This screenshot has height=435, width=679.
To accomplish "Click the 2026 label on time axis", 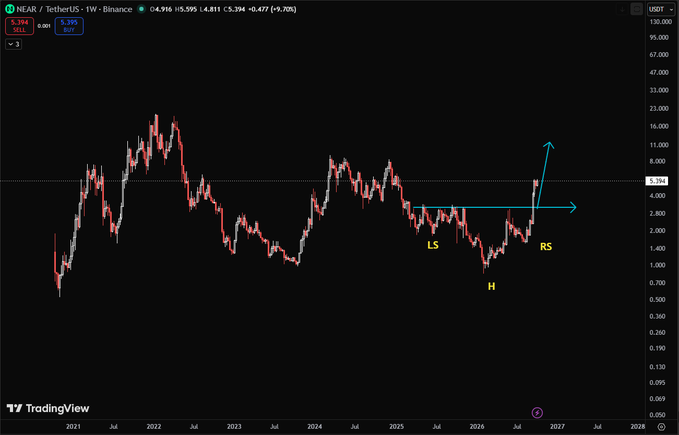I will pos(477,427).
